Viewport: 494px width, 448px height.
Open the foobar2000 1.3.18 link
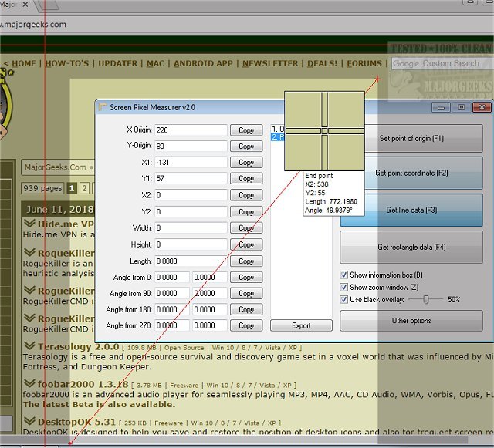click(x=83, y=384)
